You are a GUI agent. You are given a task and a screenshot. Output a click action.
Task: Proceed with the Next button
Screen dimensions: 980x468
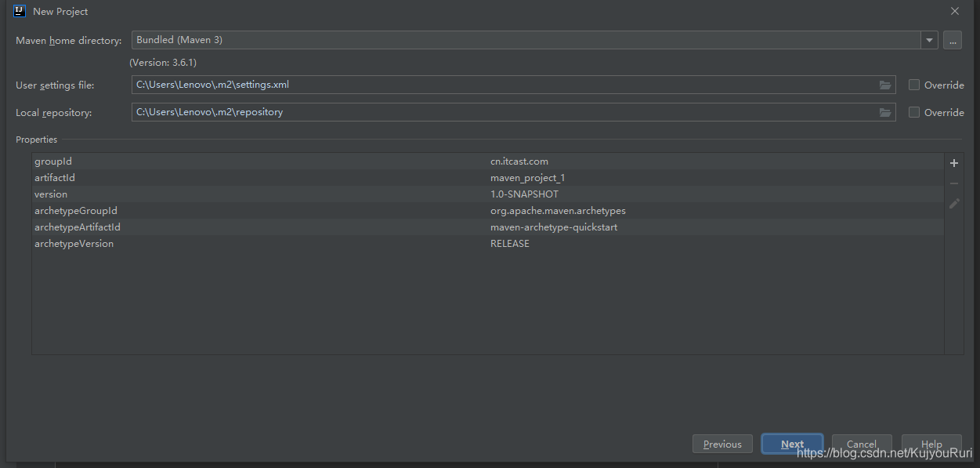[792, 444]
